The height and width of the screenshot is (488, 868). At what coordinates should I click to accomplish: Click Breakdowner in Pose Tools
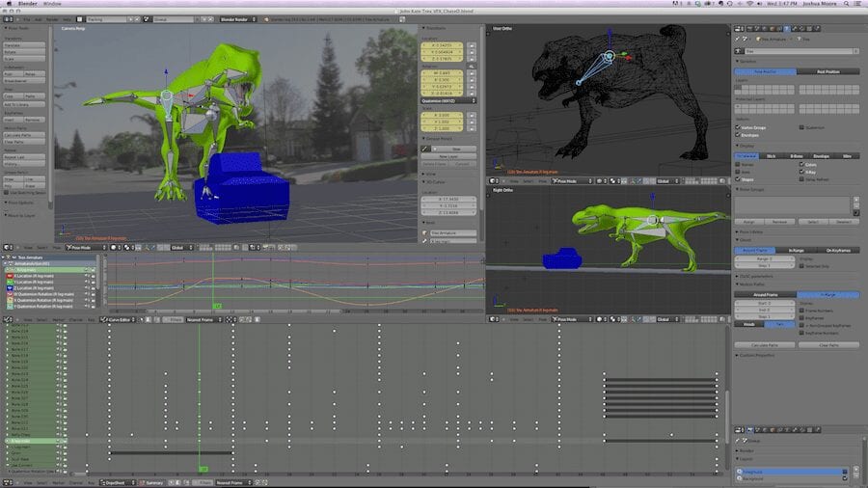click(24, 81)
